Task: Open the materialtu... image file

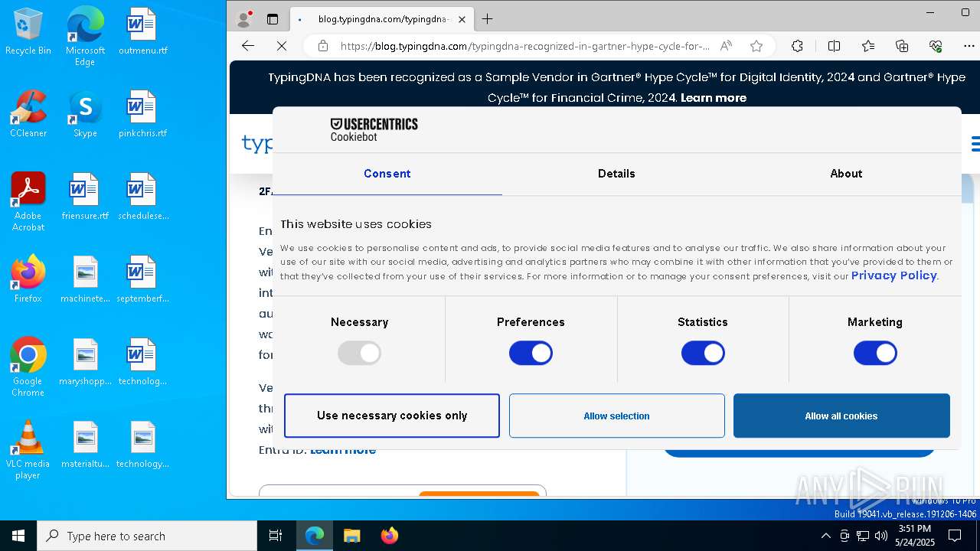Action: point(85,445)
